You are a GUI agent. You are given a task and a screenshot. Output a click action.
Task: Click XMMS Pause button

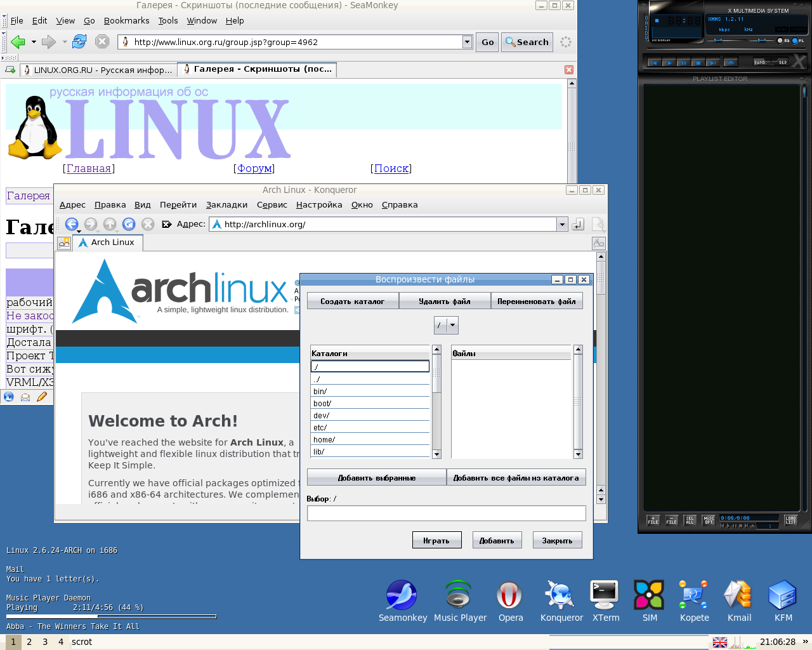click(683, 62)
